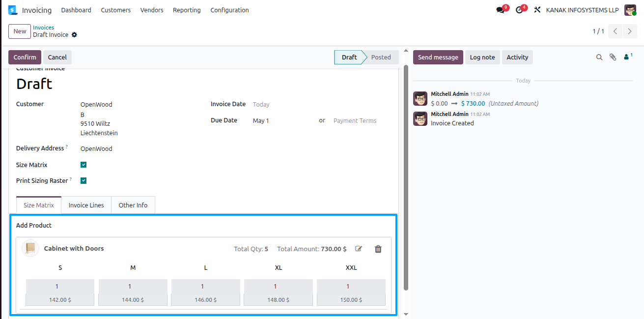Open the Customers menu

coord(116,10)
